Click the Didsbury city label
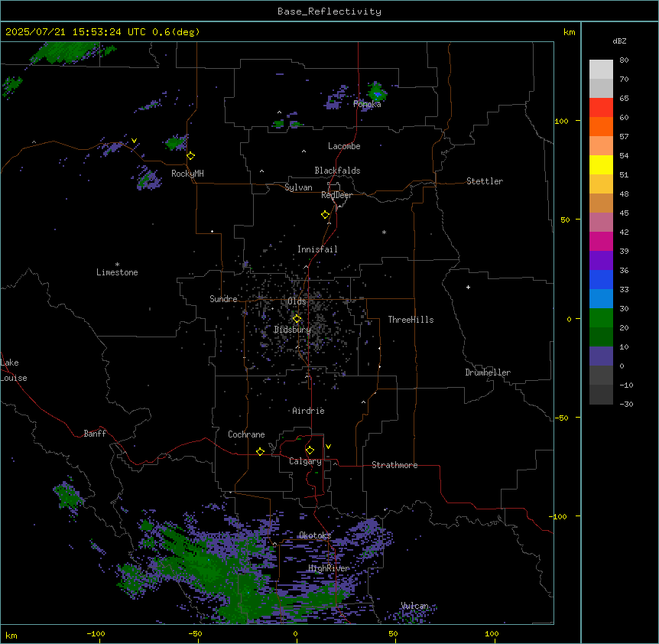The height and width of the screenshot is (644, 659). (293, 330)
